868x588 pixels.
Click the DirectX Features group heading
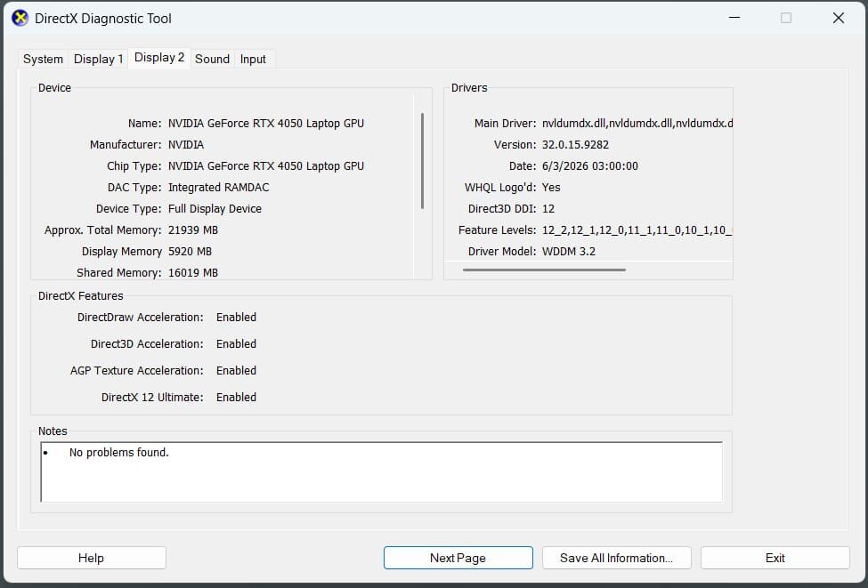pos(81,296)
